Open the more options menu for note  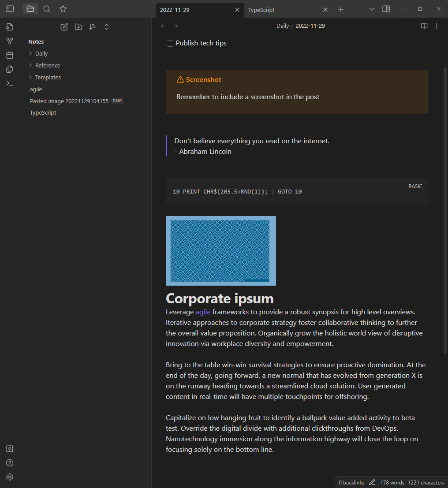click(x=437, y=26)
